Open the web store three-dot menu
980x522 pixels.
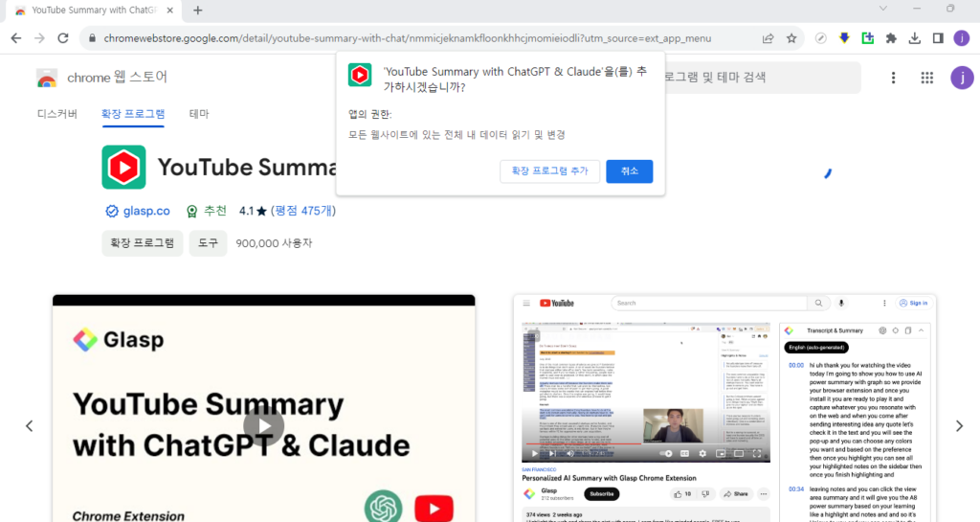click(x=893, y=78)
